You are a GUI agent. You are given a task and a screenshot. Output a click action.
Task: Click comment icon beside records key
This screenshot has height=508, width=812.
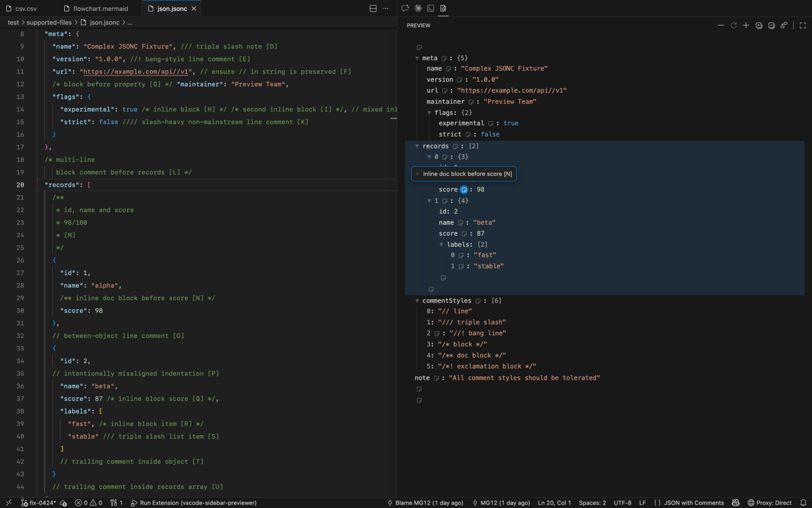tap(455, 147)
